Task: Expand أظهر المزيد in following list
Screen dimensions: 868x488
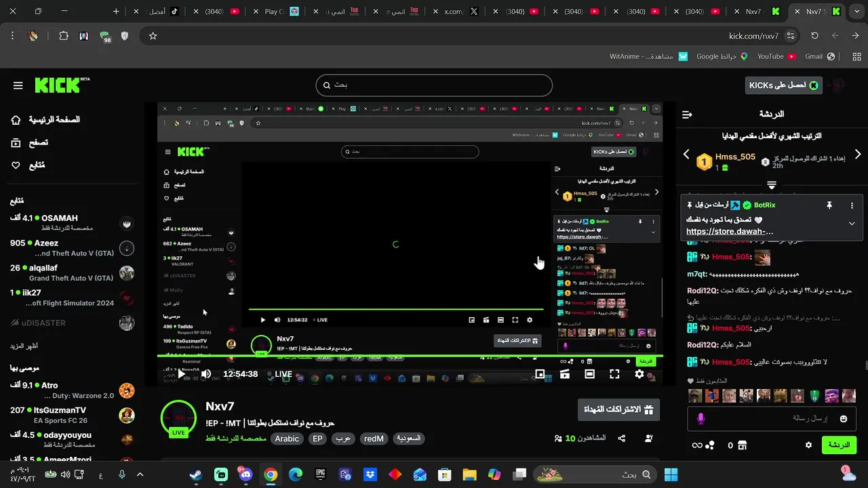Action: coord(24,346)
